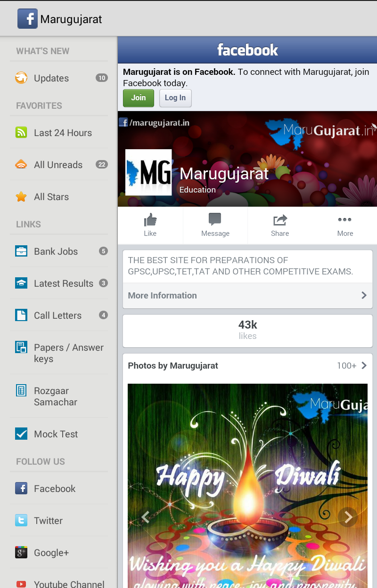Image resolution: width=377 pixels, height=588 pixels.
Task: Open the 100+ photos chevron
Action: [364, 365]
